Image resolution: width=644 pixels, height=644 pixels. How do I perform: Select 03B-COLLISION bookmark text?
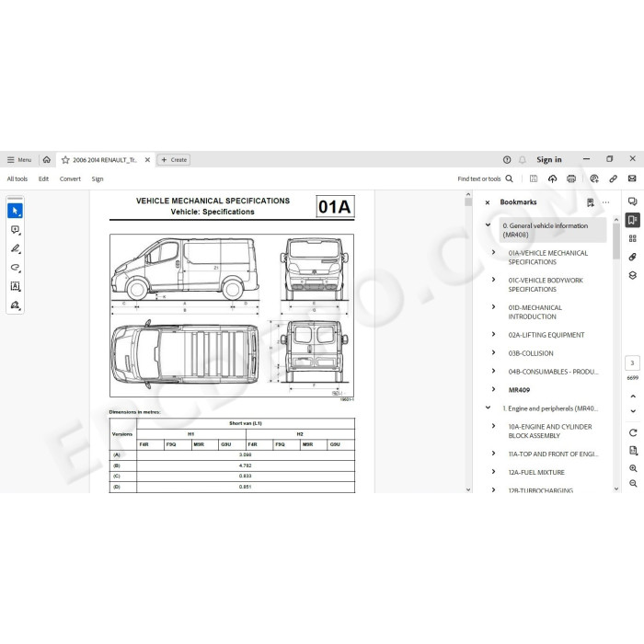[x=531, y=353]
